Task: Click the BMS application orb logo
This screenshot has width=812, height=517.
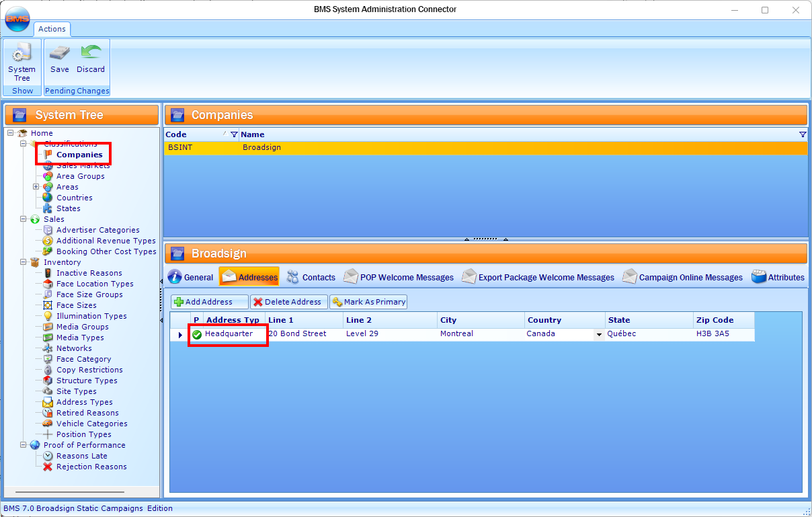Action: point(17,19)
